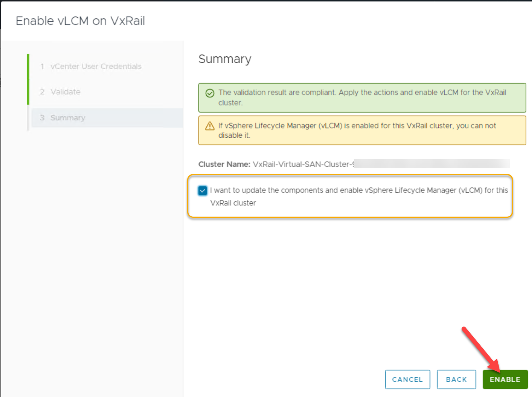
Task: Cancel the Enable vLCM wizard
Action: click(407, 379)
